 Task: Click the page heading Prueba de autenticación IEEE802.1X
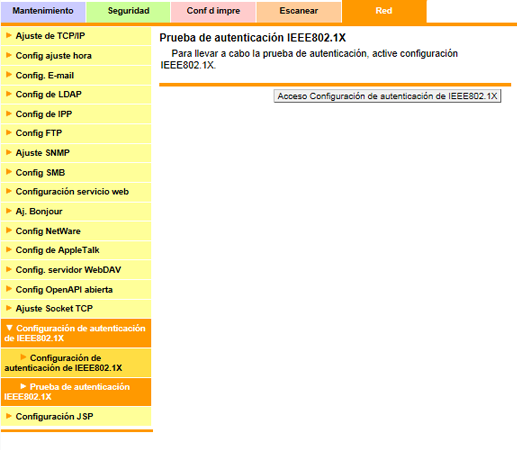pyautogui.click(x=253, y=38)
